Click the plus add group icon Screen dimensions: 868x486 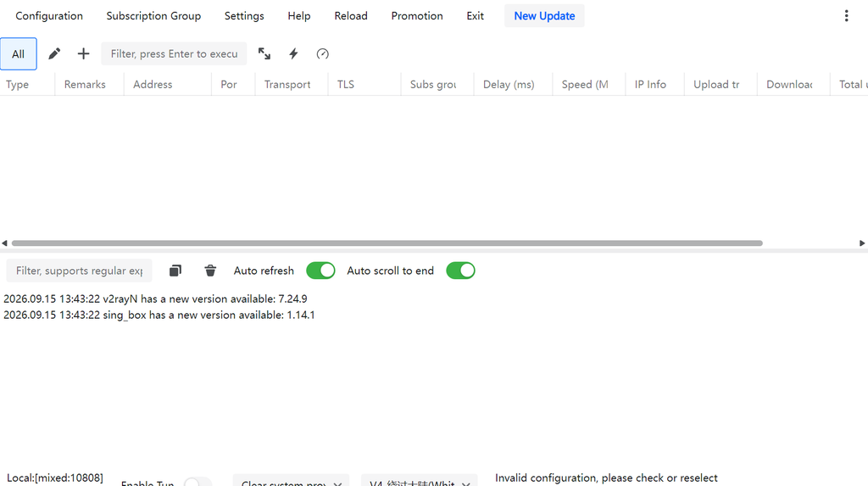83,53
